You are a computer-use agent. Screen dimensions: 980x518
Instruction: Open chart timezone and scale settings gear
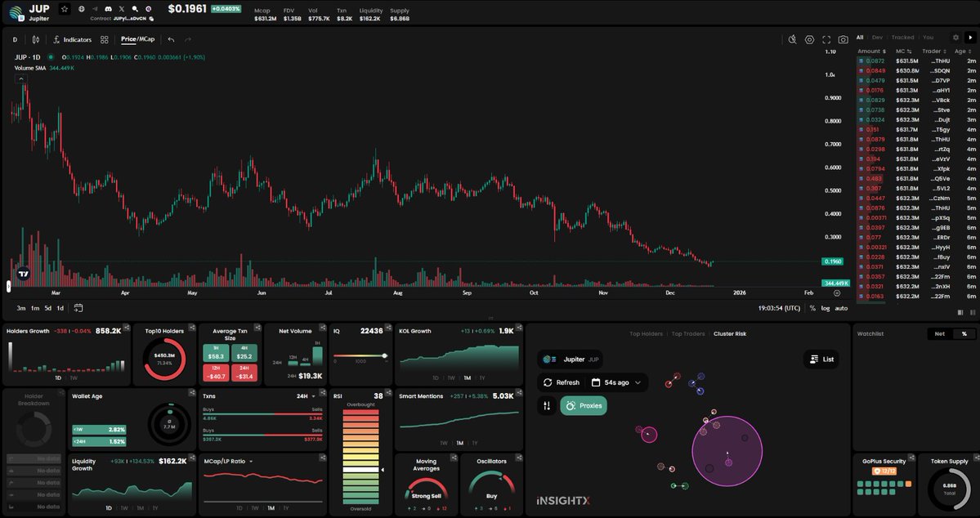[x=837, y=292]
